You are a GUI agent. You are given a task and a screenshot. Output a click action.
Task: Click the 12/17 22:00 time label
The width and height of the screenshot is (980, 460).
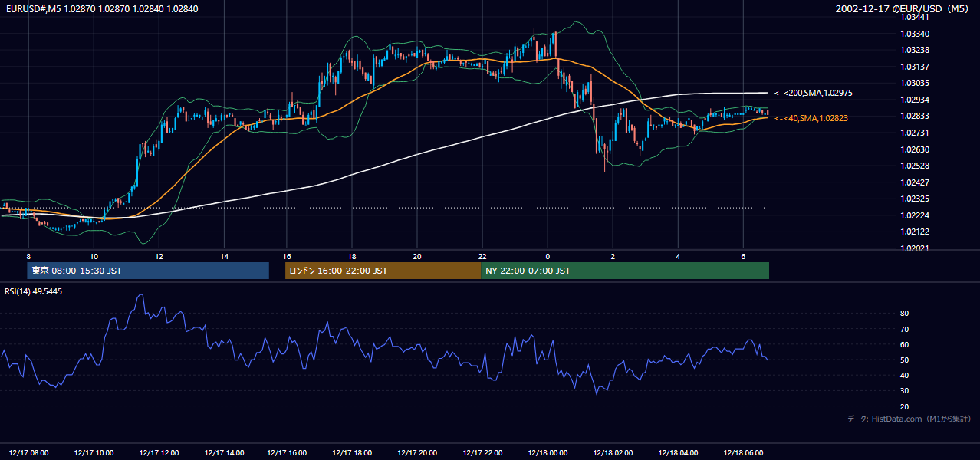coord(483,453)
